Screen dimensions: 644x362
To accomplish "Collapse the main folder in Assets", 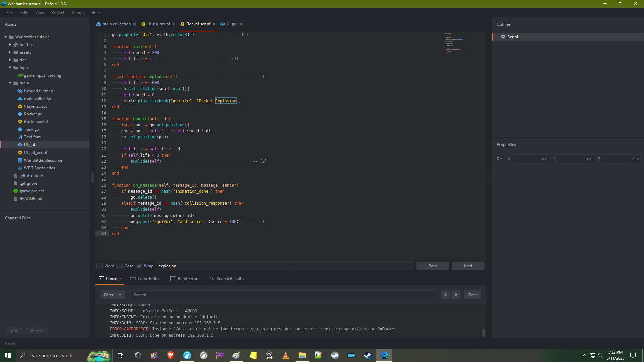I will (10, 83).
